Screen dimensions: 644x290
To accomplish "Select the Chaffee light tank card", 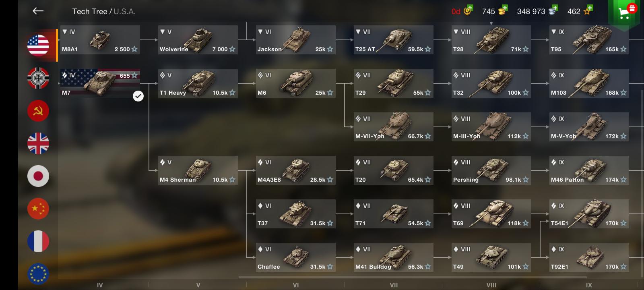I will [x=296, y=257].
